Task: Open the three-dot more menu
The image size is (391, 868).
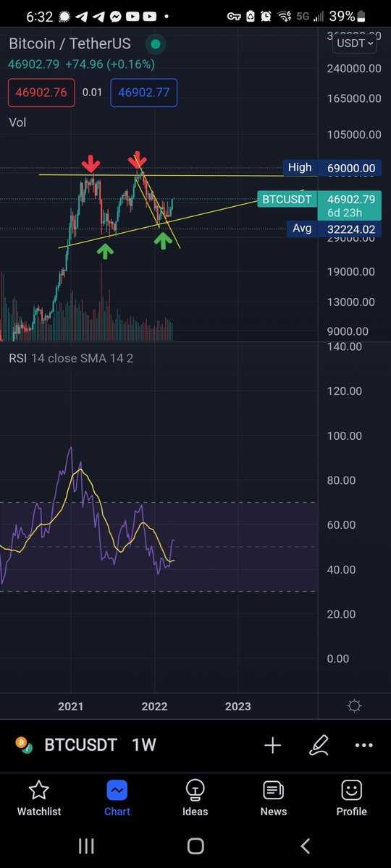Action: pyautogui.click(x=364, y=746)
